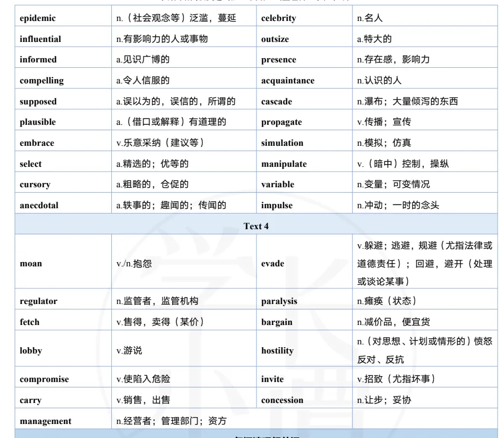Image resolution: width=504 pixels, height=438 pixels.
Task: Select the word 'regulator'
Action: coord(38,301)
